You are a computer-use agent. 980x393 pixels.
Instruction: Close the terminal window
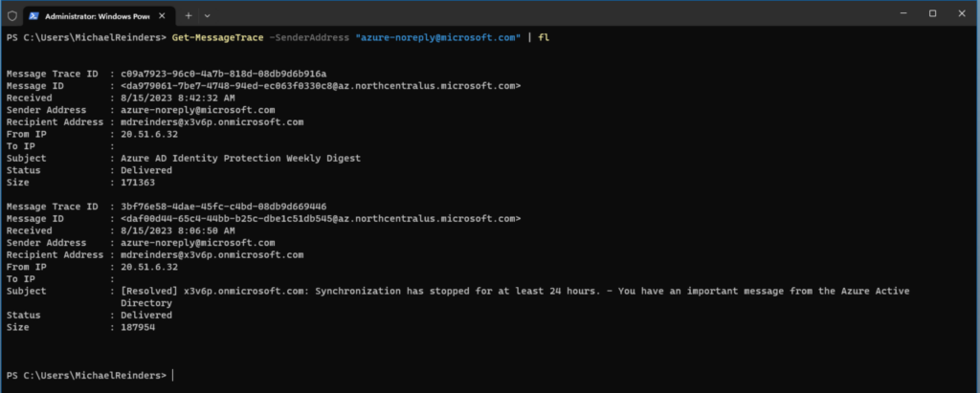[962, 13]
